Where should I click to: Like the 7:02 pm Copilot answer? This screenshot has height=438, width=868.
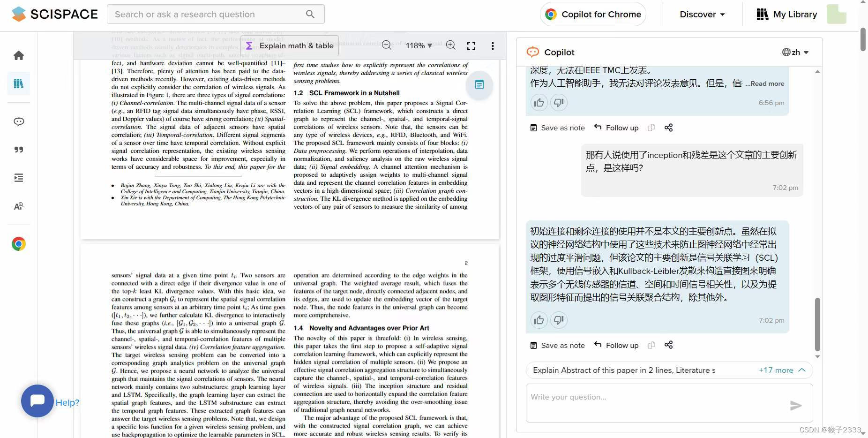pyautogui.click(x=539, y=320)
